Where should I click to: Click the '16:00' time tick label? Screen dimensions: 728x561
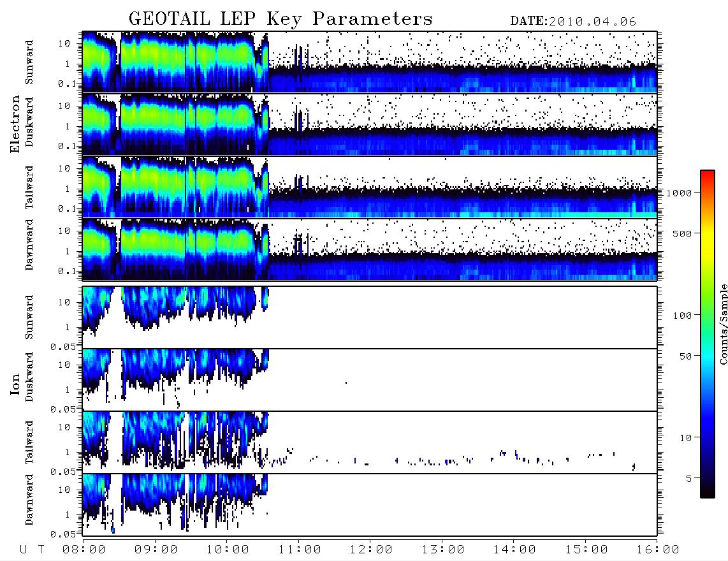click(657, 550)
